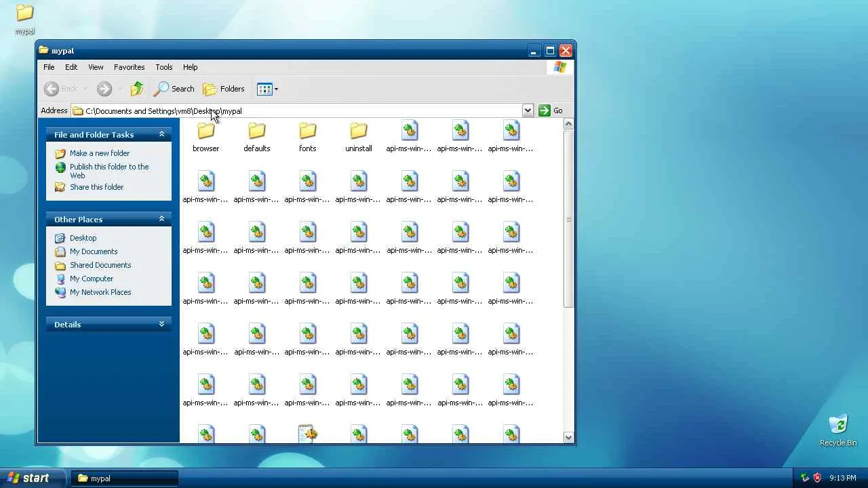Click the vertical scrollbar thumb
This screenshot has height=488, width=868.
click(569, 218)
